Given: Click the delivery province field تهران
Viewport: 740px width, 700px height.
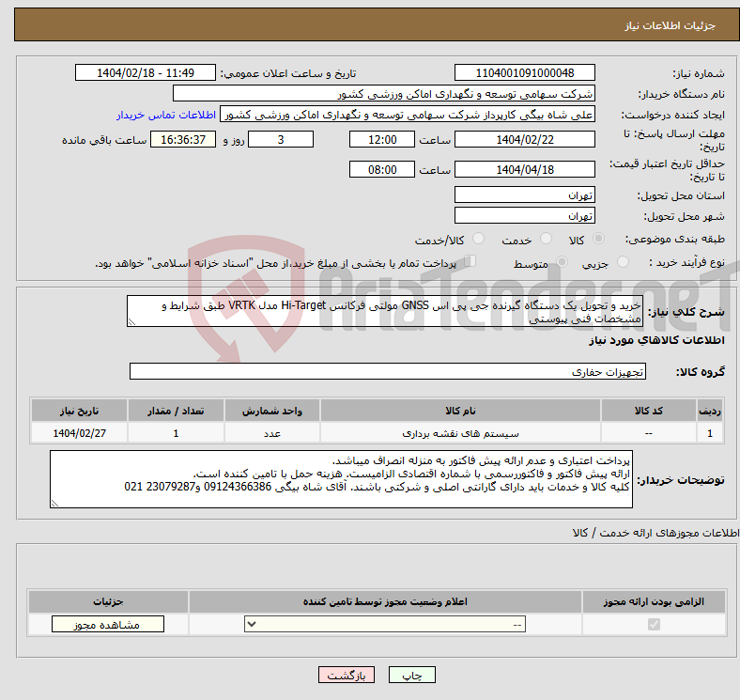Looking at the screenshot, I should 524,194.
